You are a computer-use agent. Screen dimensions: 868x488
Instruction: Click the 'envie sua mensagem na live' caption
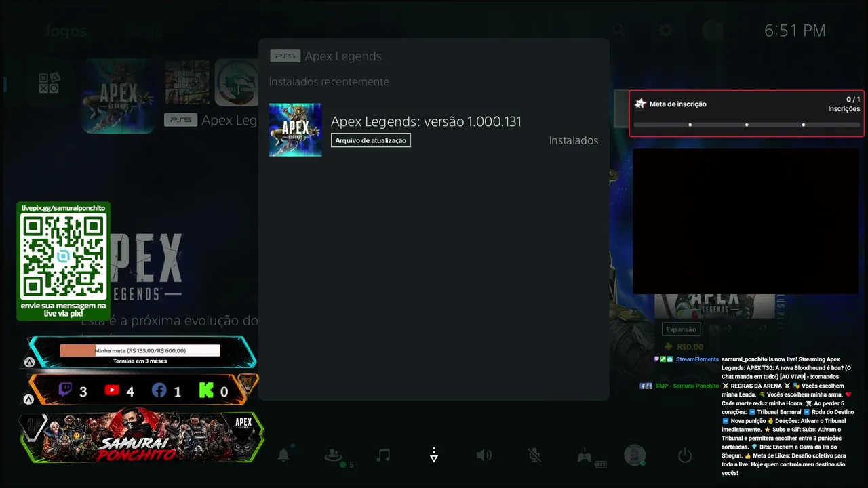coord(63,310)
